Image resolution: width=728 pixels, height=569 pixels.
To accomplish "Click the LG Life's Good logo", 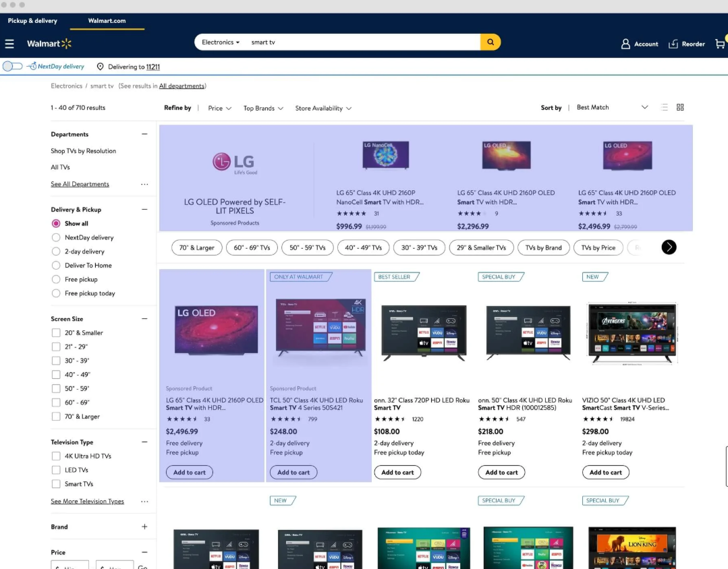I will pos(235,163).
